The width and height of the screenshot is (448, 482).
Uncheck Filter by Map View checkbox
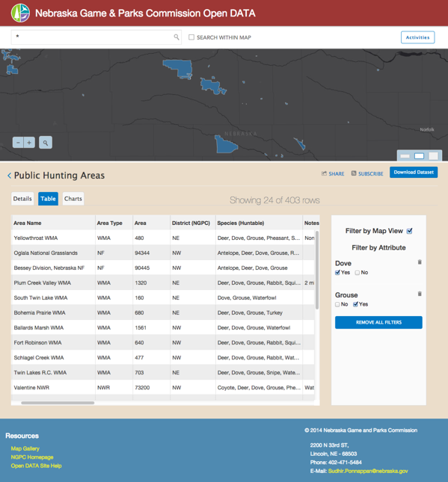[410, 231]
